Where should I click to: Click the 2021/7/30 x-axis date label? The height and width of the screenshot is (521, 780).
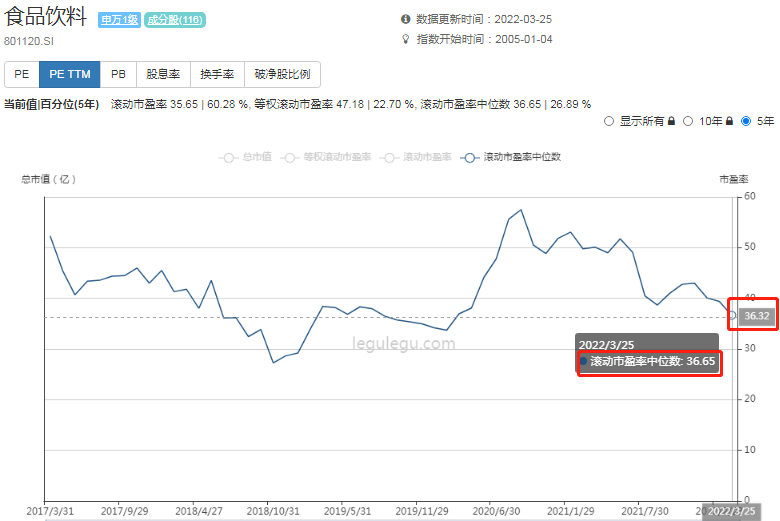tap(645, 511)
